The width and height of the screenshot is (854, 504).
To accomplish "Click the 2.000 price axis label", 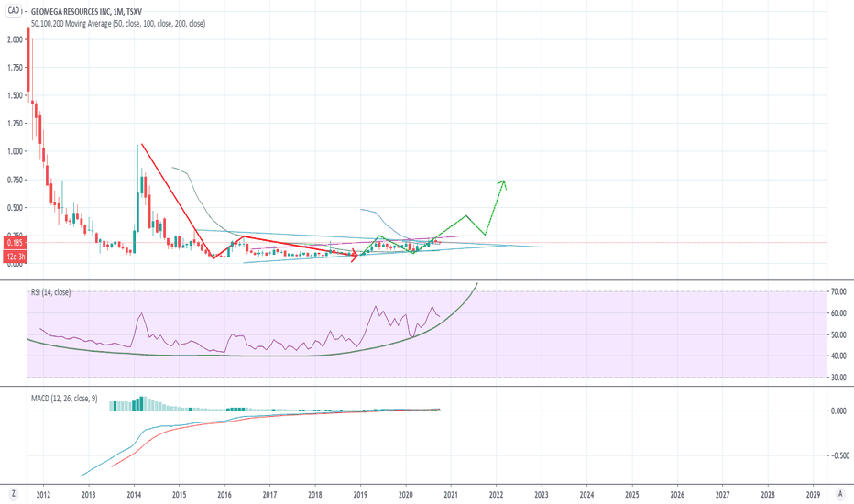I will point(16,39).
